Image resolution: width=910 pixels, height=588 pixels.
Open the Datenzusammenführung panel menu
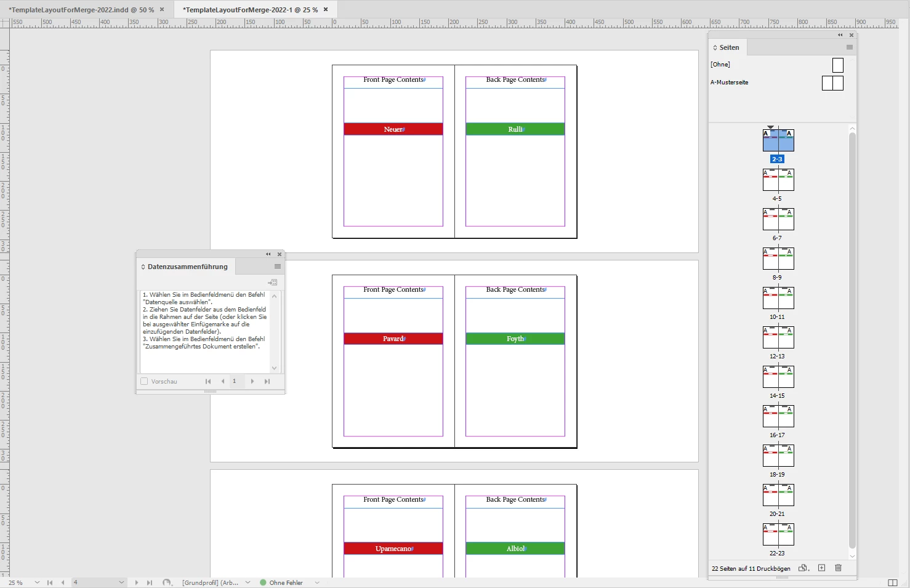(278, 267)
